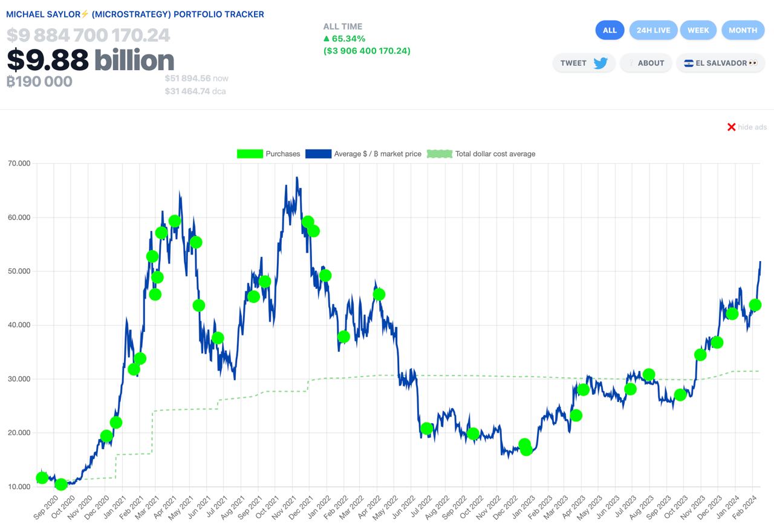
Task: Select the ALL time range tab
Action: pos(610,30)
